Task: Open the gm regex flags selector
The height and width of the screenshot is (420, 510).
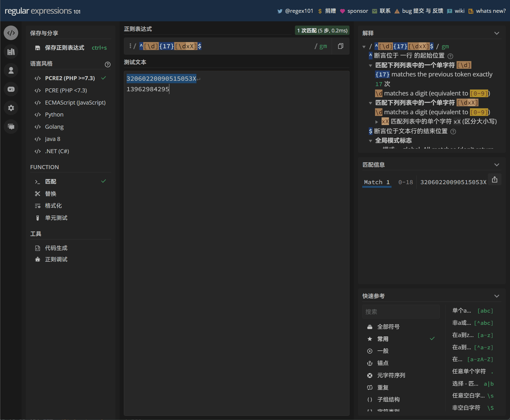Action: pos(323,46)
